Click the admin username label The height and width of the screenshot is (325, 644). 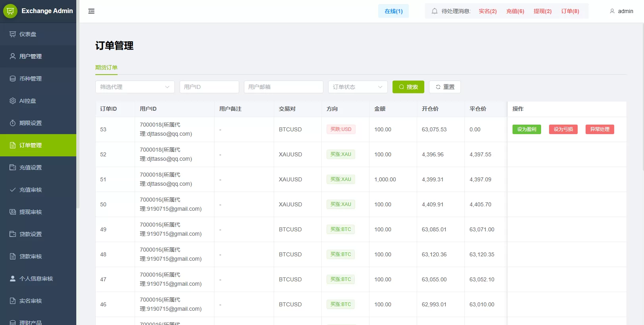click(626, 11)
